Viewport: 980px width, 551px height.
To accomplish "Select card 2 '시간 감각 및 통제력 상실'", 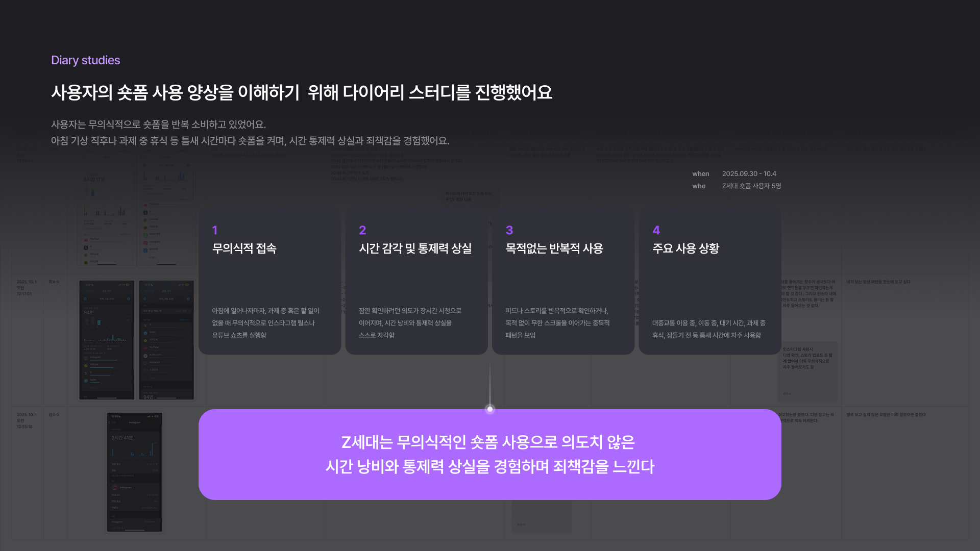I will (416, 281).
